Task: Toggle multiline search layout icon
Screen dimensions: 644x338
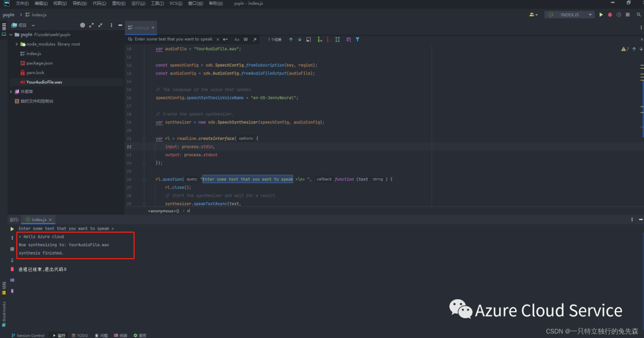Action: click(x=348, y=39)
